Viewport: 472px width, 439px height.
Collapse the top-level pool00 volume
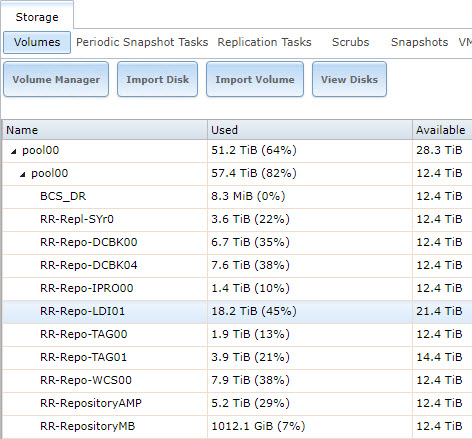13,152
